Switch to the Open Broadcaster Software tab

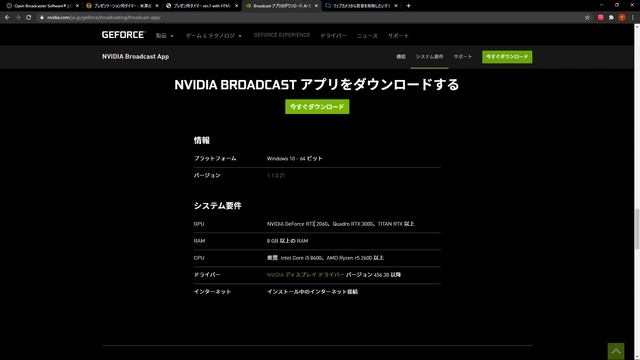(x=42, y=6)
